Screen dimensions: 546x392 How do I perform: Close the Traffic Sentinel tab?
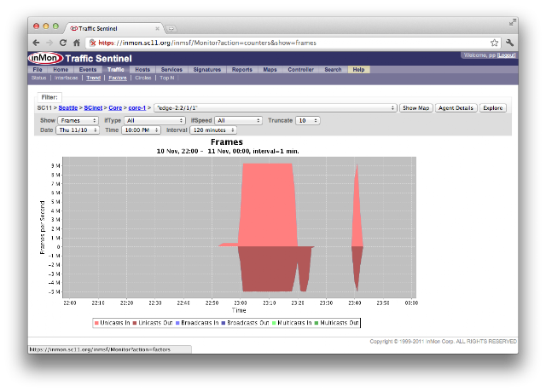pos(157,28)
